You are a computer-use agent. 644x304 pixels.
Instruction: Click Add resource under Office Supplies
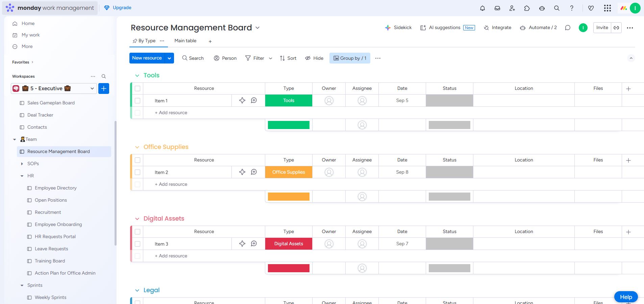click(x=171, y=184)
